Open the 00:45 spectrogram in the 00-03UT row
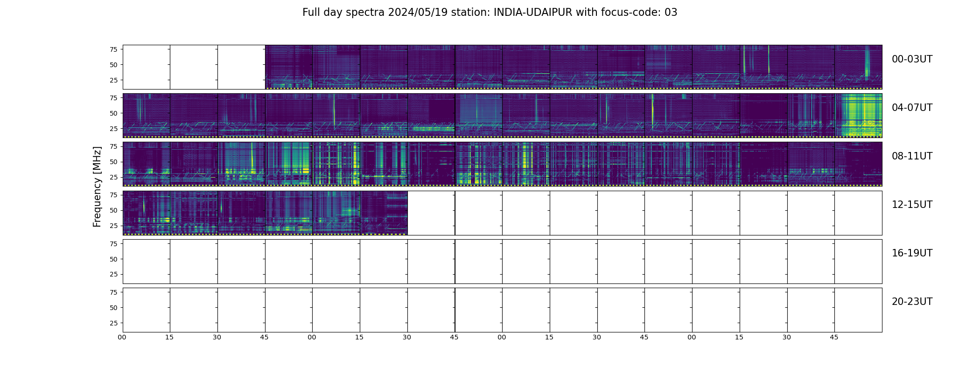 click(x=289, y=67)
